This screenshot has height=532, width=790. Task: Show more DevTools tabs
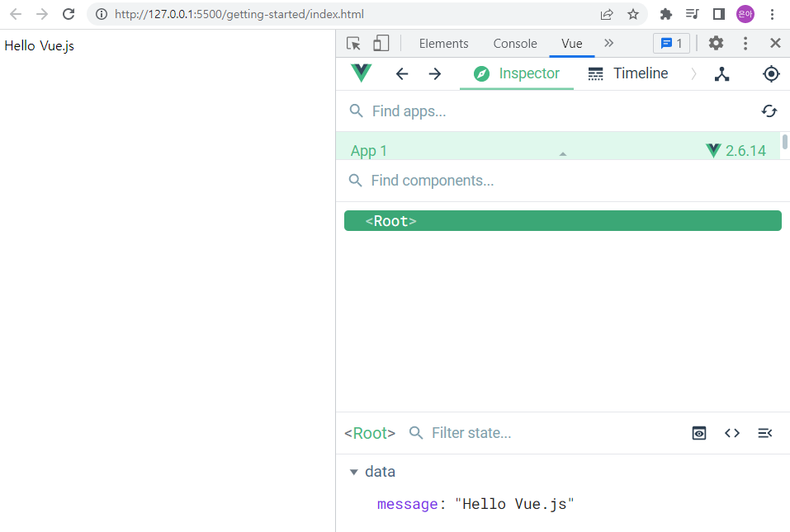(x=608, y=43)
